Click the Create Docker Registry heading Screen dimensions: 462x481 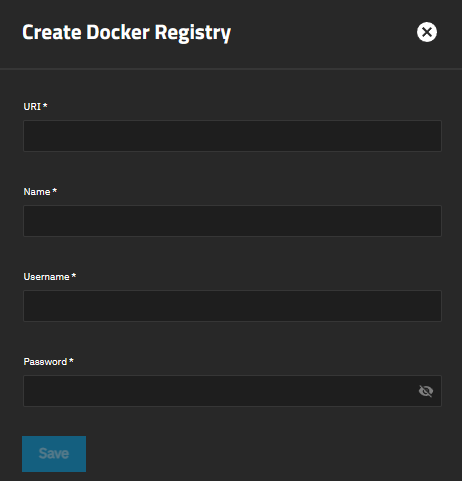click(x=126, y=33)
